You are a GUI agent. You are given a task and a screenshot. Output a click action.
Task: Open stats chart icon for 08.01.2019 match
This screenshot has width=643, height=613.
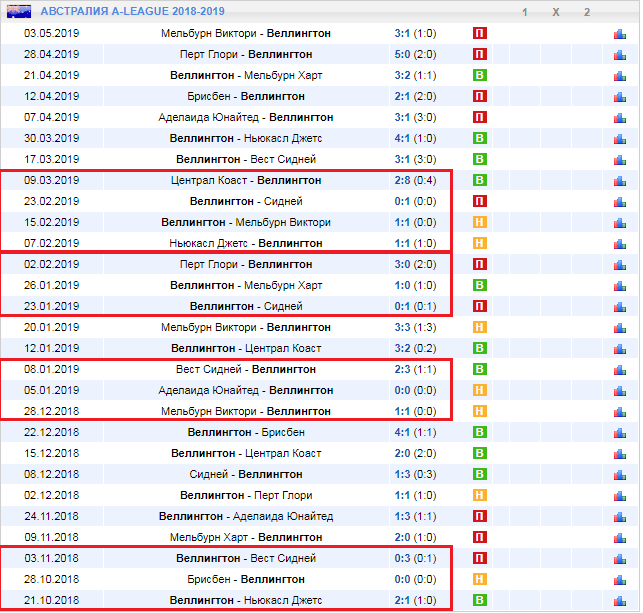620,370
